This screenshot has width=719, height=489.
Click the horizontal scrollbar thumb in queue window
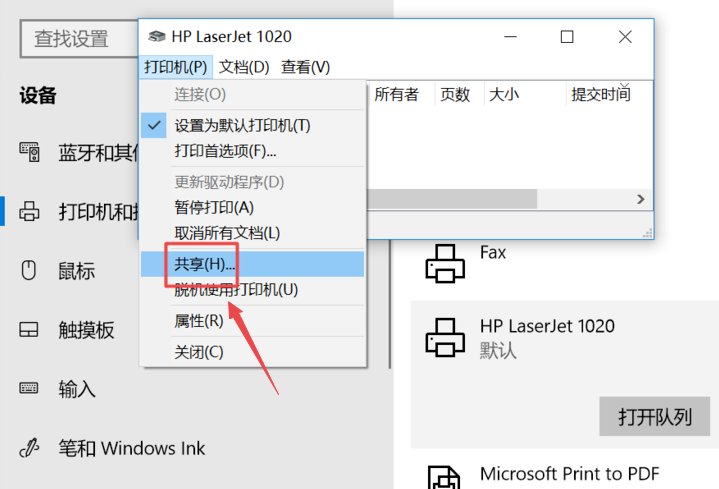click(x=452, y=199)
